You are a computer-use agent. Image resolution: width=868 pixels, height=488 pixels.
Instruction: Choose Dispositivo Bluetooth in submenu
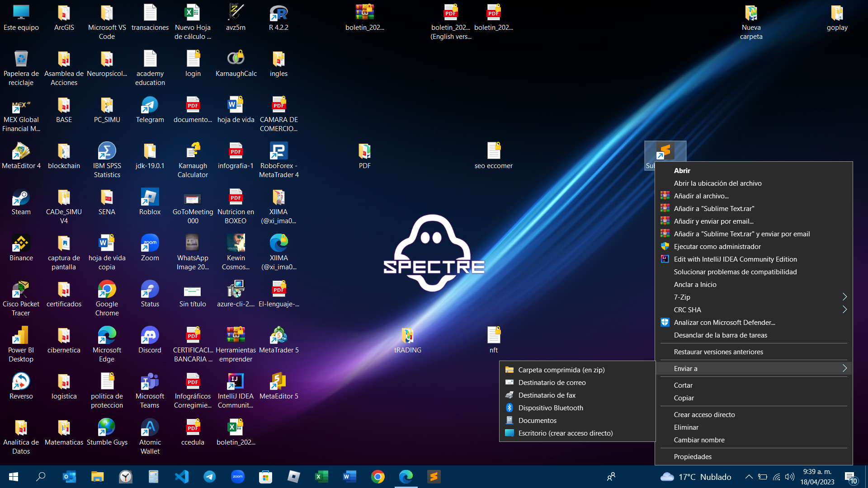click(577, 408)
